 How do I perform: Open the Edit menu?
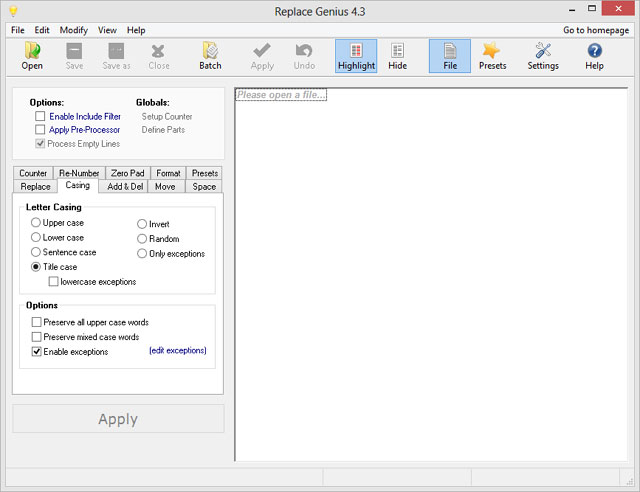(42, 30)
